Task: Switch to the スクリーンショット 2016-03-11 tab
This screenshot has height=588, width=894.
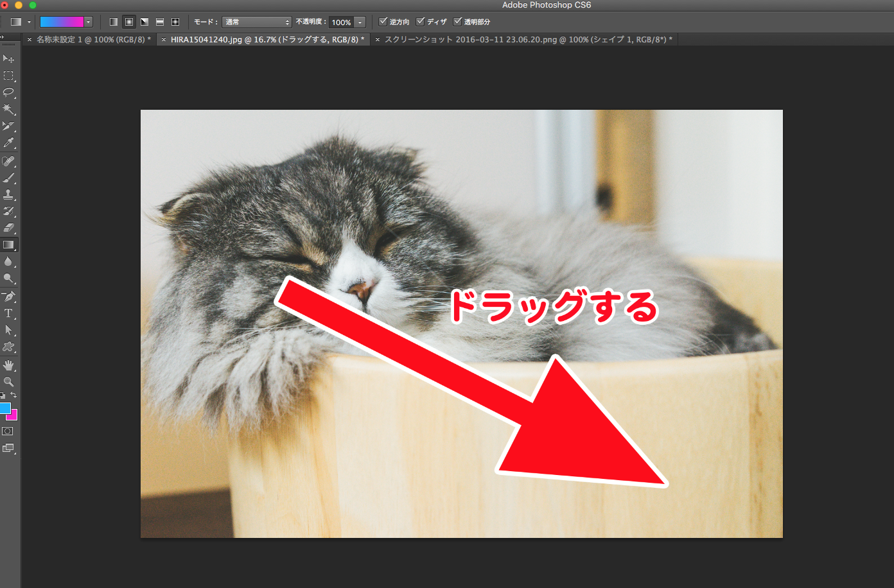Action: (528, 40)
